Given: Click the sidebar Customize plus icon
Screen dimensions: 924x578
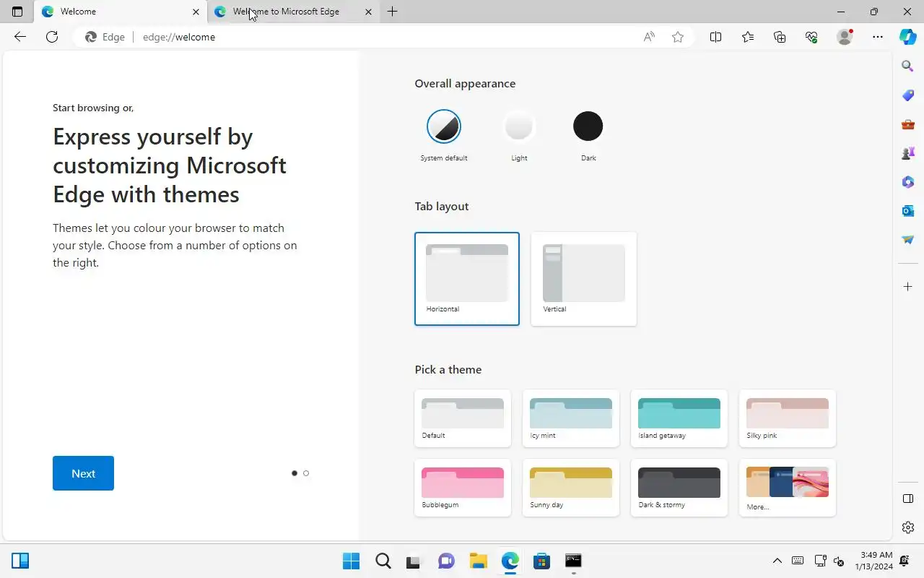Looking at the screenshot, I should coord(908,287).
